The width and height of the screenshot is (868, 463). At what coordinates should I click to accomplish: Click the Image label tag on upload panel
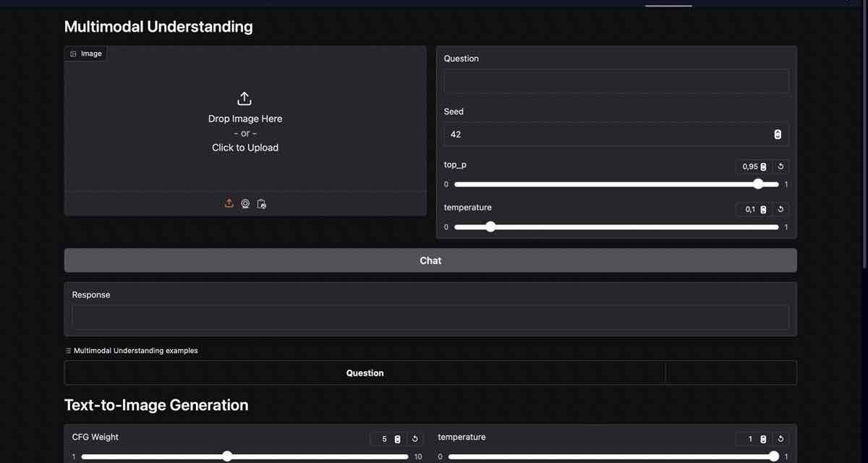[85, 54]
